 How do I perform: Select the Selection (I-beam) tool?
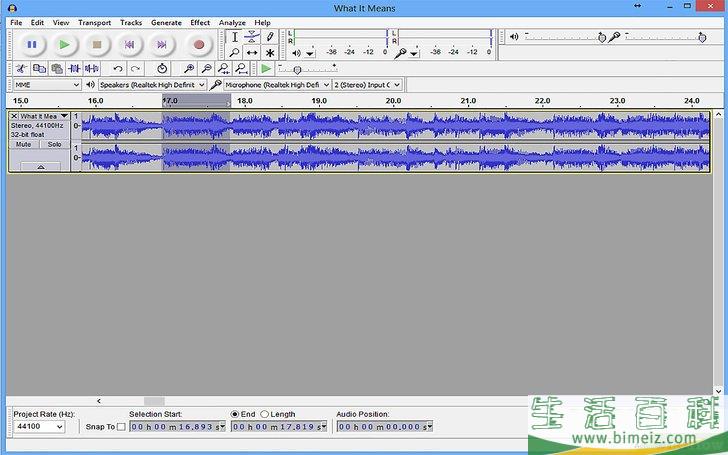(234, 37)
